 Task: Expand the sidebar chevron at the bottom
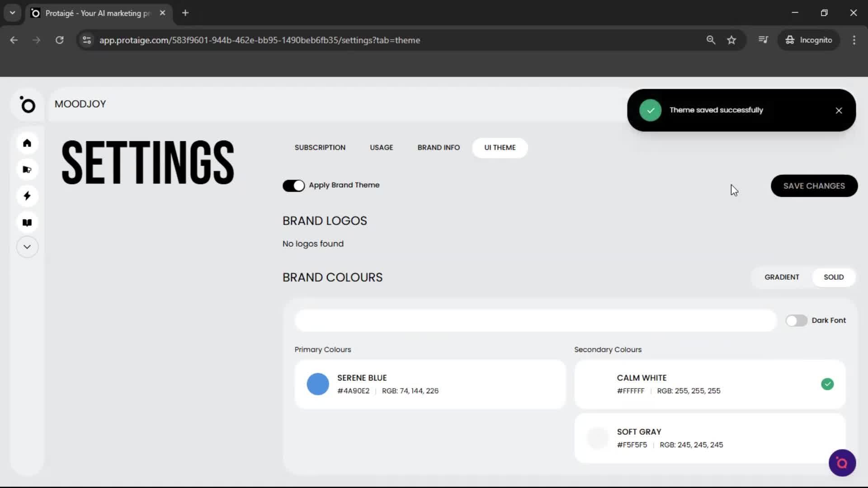[27, 247]
